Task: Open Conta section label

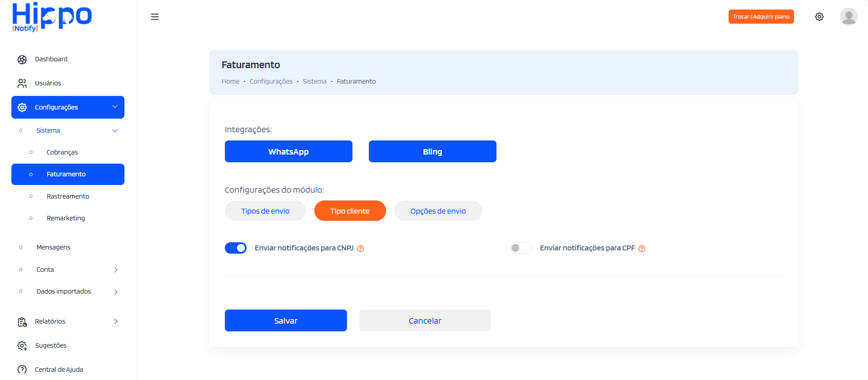Action: point(45,270)
